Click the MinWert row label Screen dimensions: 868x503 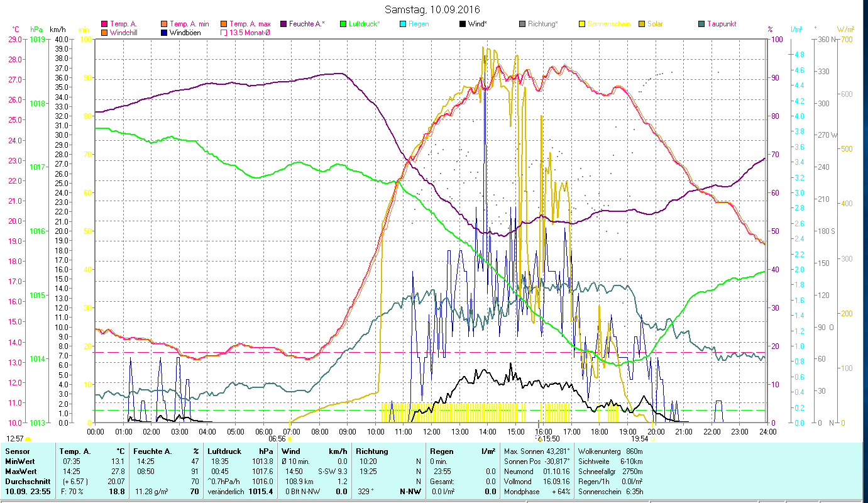(x=20, y=462)
